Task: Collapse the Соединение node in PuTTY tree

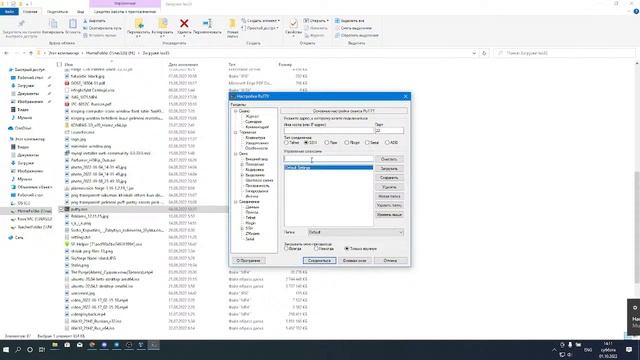Action: [236, 202]
